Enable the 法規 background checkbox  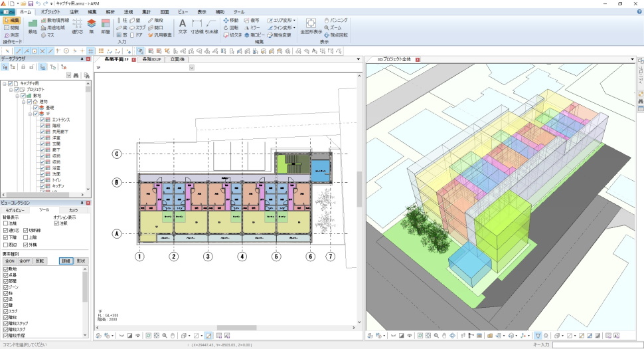(x=6, y=223)
